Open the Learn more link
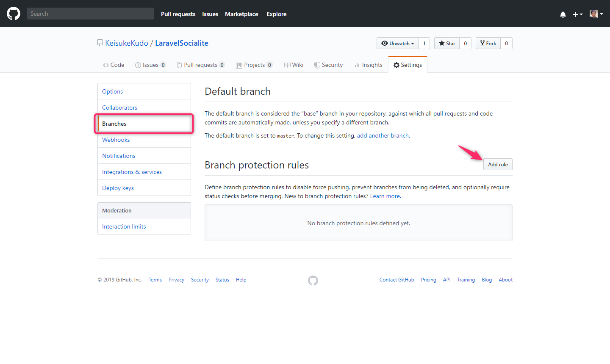Image resolution: width=610 pixels, height=364 pixels. coord(385,196)
